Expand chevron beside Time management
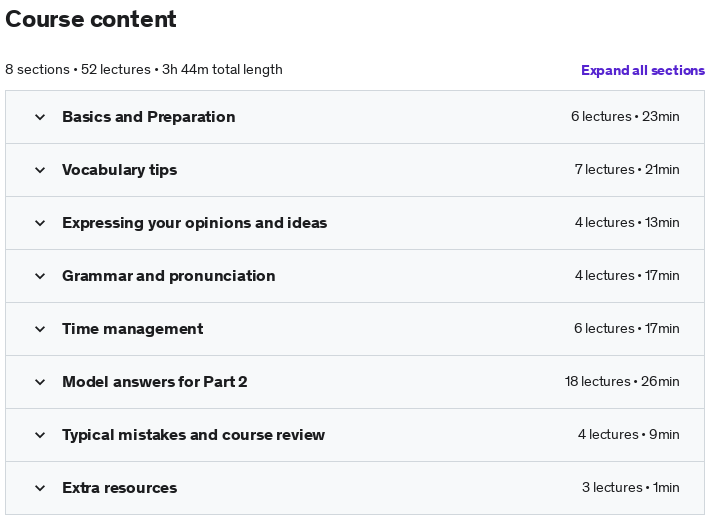Screen dimensions: 705x515 tap(40, 329)
